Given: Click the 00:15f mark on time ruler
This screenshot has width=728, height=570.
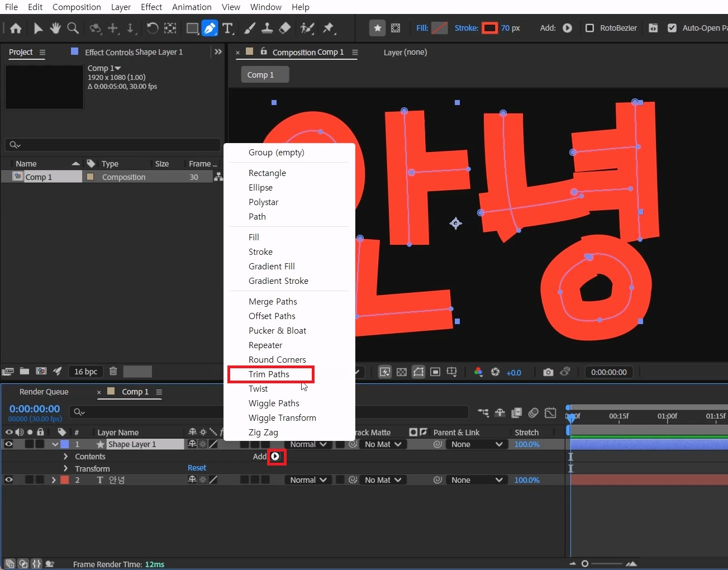Looking at the screenshot, I should 618,416.
